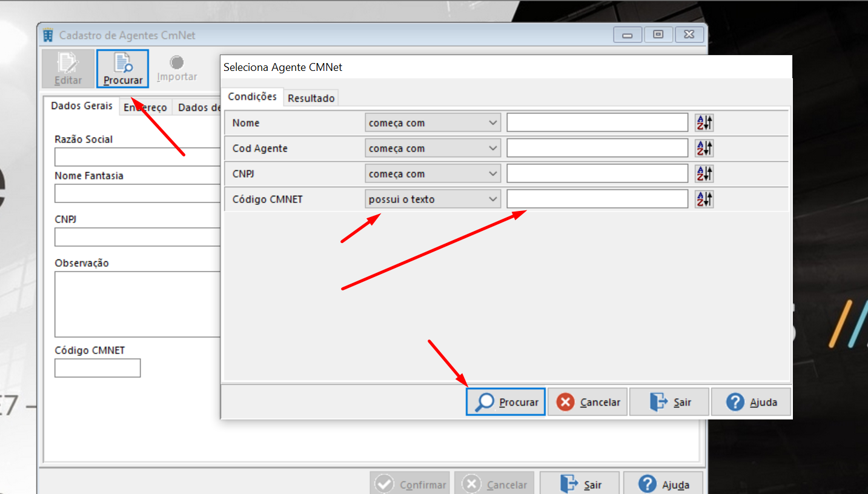The width and height of the screenshot is (868, 494).
Task: Open the CNPJ condition dropdown
Action: [x=432, y=174]
